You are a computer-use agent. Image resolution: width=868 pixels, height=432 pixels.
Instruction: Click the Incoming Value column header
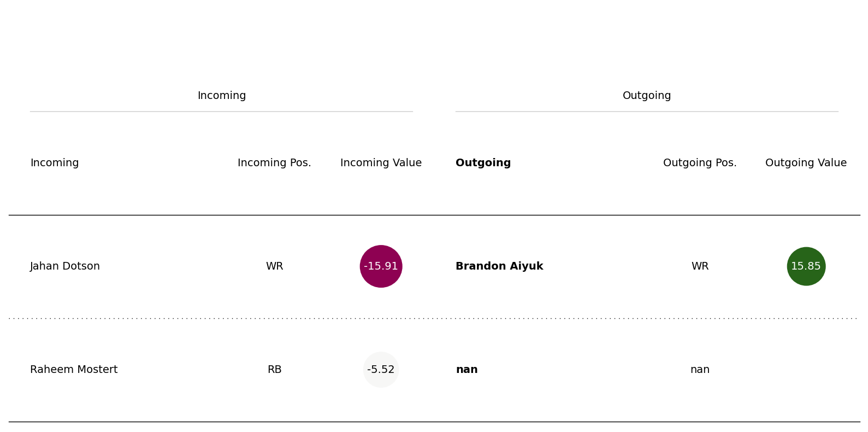[381, 163]
